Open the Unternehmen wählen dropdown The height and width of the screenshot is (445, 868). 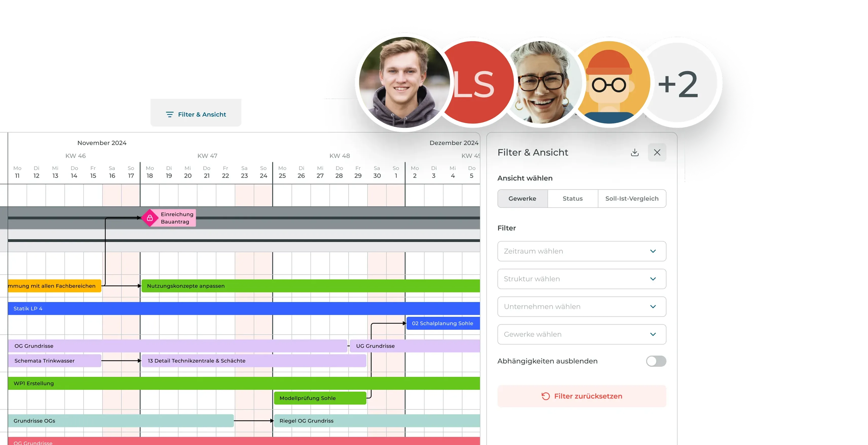click(581, 307)
